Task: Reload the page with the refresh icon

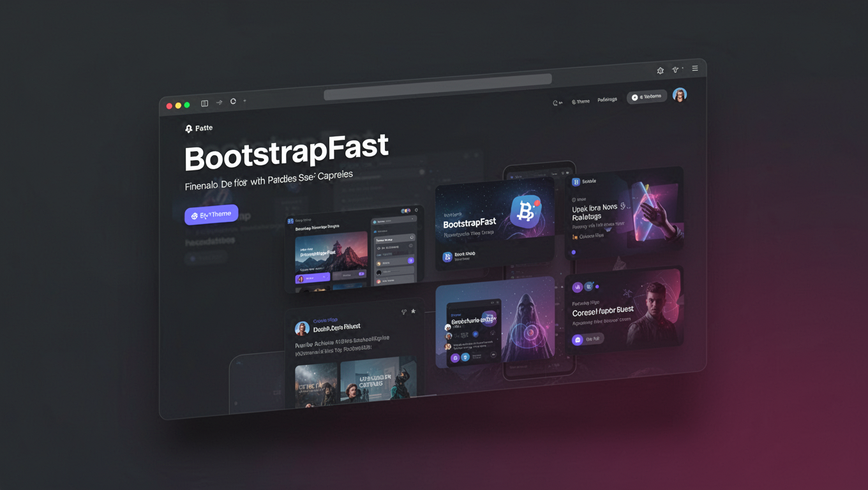Action: [x=234, y=101]
